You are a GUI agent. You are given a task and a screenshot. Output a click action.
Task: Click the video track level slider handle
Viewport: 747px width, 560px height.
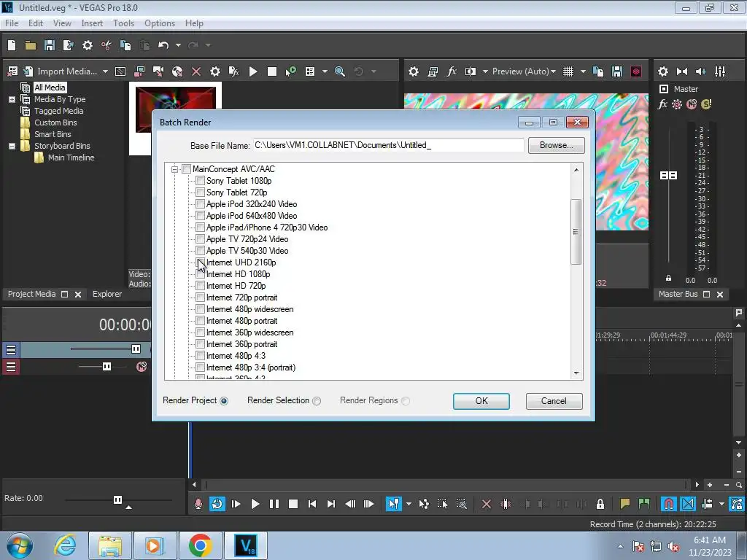[x=136, y=349]
